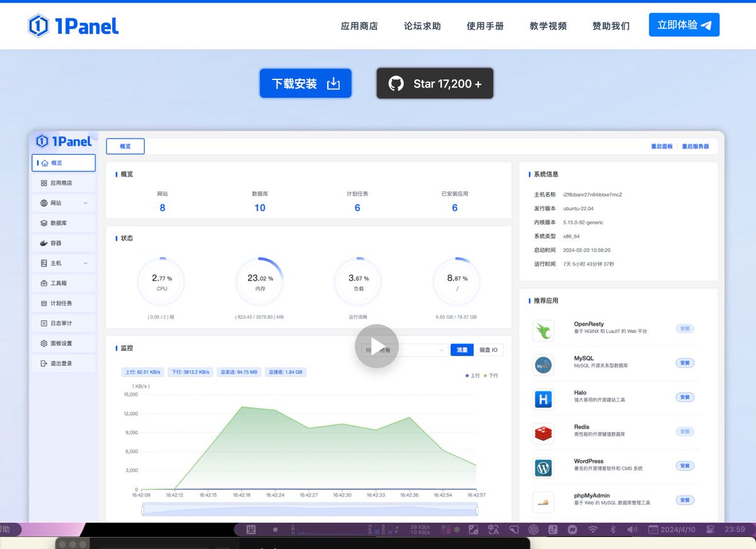Click the stack icon beside 数据库 sidebar item
Viewport: 756px width, 549px height.
44,223
